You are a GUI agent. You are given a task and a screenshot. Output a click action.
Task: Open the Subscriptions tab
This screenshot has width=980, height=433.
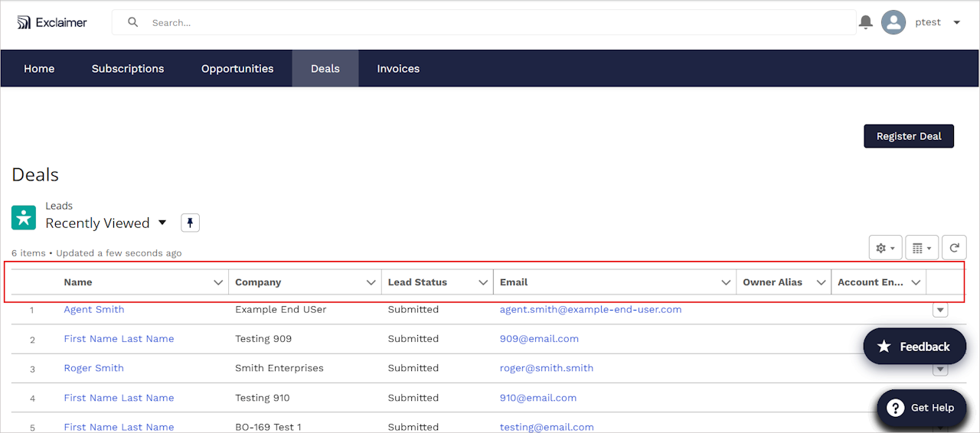click(128, 68)
